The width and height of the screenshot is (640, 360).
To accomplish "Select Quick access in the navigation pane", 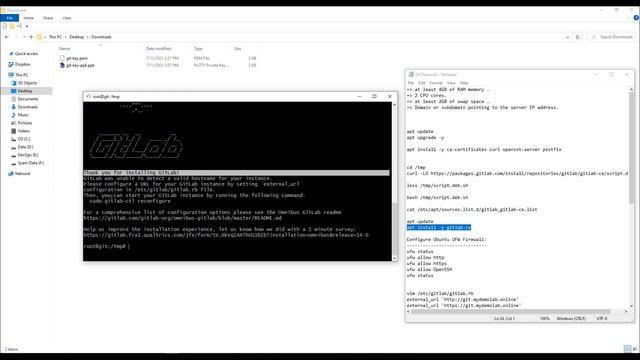I will 26,54.
